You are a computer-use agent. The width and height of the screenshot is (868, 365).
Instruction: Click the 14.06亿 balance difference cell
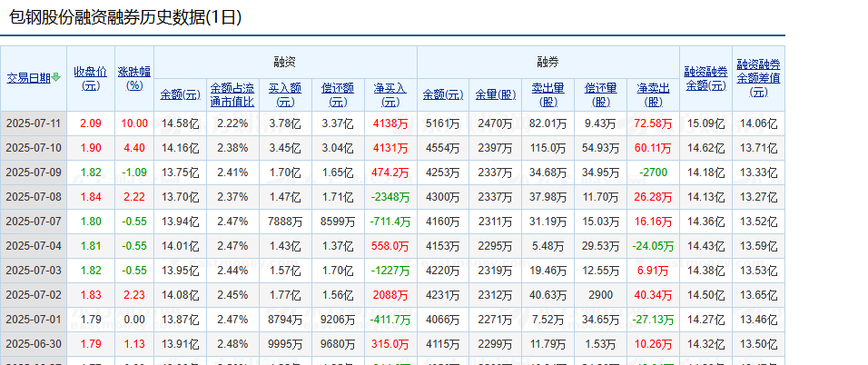pos(758,123)
